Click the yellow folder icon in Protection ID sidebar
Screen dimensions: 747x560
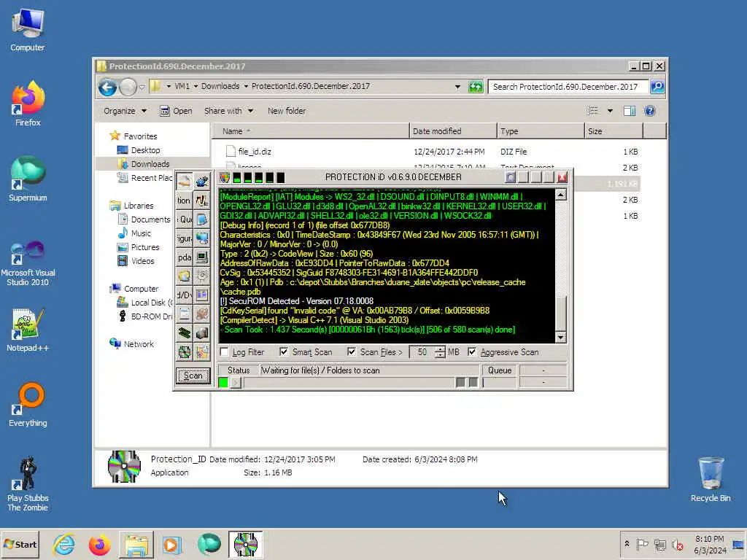(x=185, y=276)
